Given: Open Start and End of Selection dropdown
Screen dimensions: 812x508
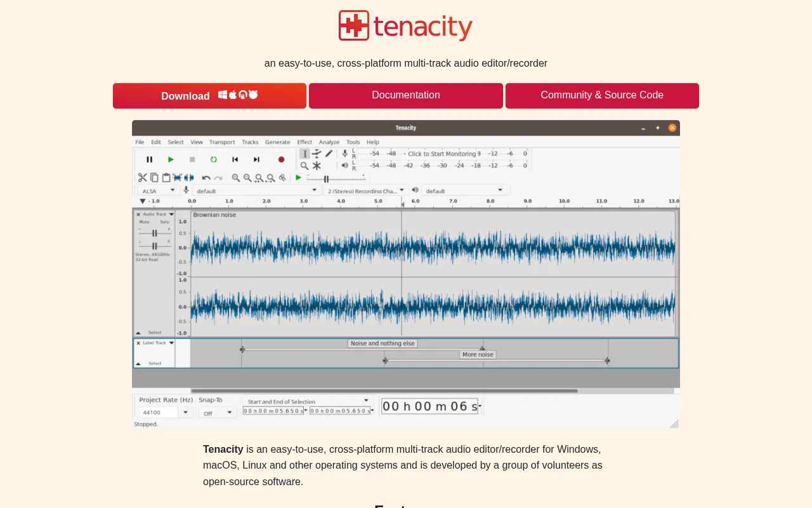Looking at the screenshot, I should tap(307, 401).
